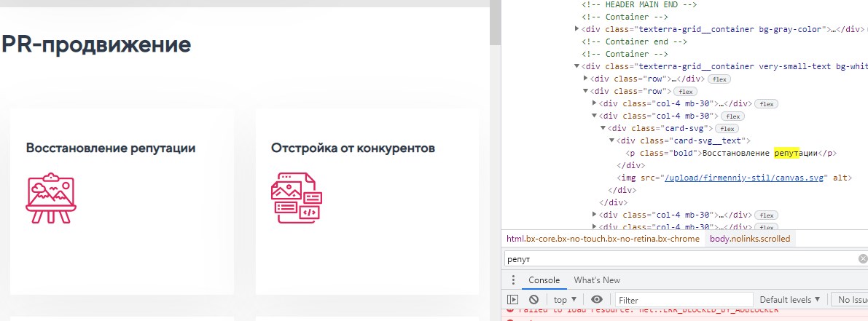
Task: Clear the search field with X icon
Action: [863, 259]
